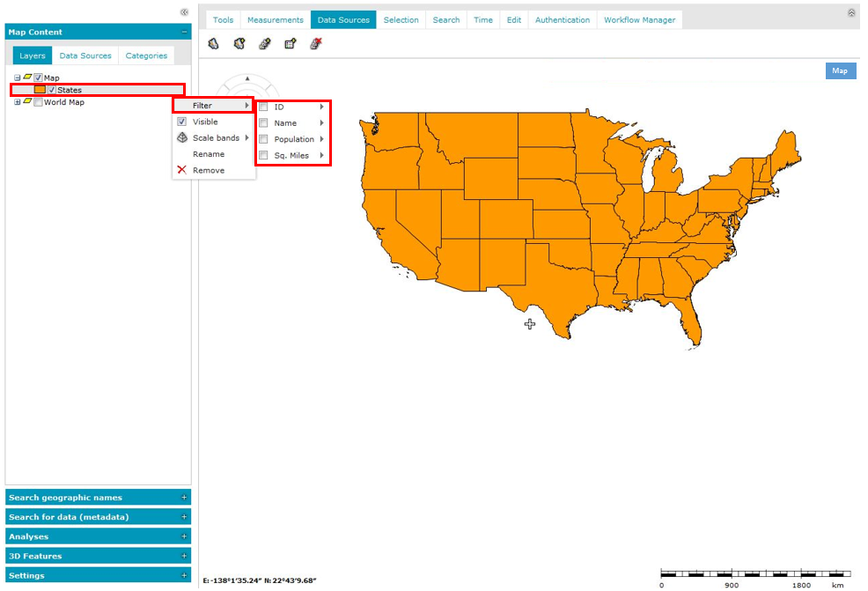Open the Categories tab in Map Content
Image resolution: width=868 pixels, height=591 pixels.
tap(146, 55)
